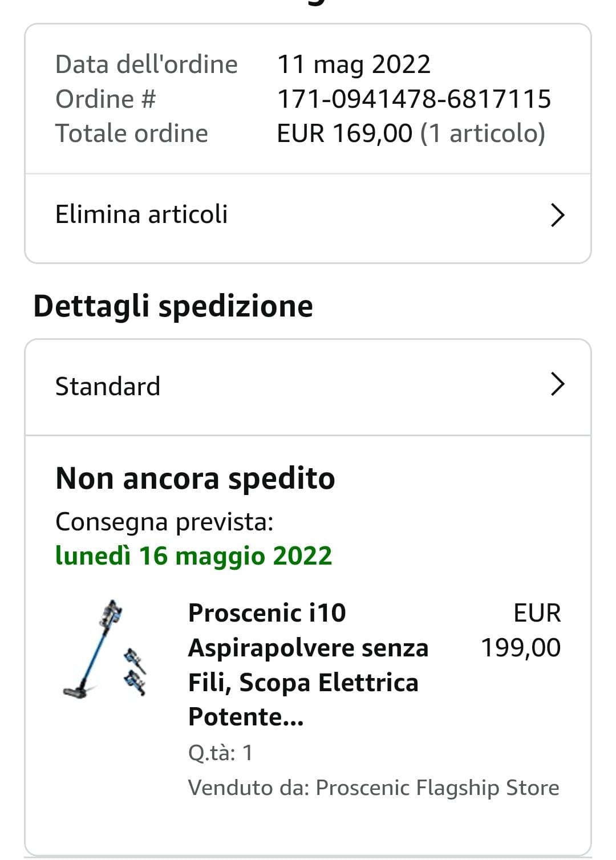Tap the order date 11 mag 2022

[x=354, y=64]
